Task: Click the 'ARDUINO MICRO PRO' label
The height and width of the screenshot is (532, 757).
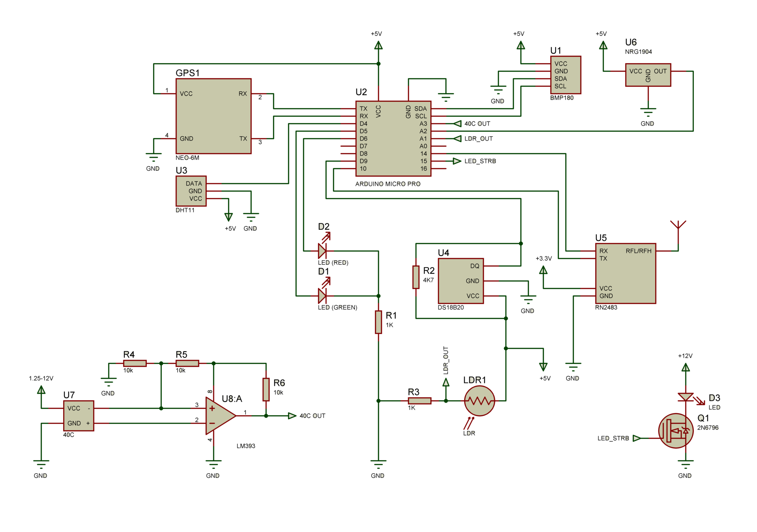Action: (x=388, y=184)
